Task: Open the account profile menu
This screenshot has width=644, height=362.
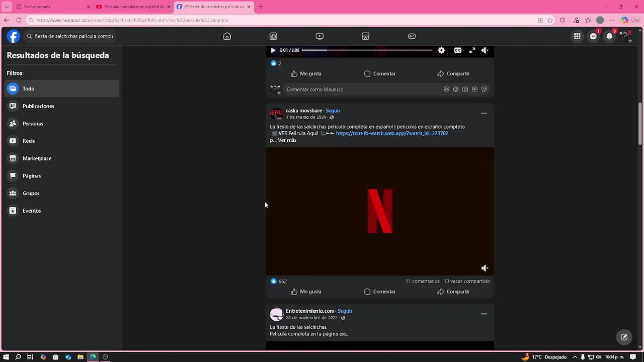Action: pyautogui.click(x=625, y=36)
